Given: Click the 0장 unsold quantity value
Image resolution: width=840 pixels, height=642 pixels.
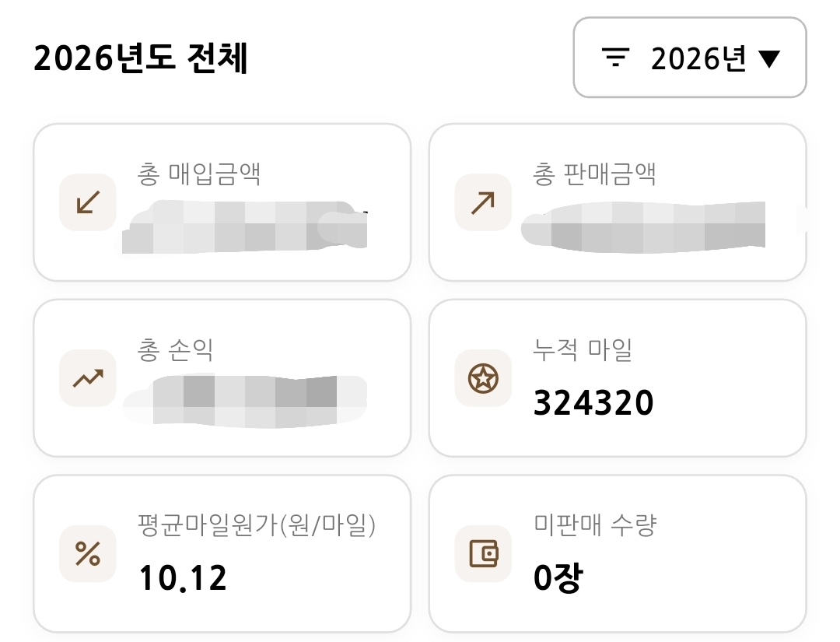Looking at the screenshot, I should (557, 578).
